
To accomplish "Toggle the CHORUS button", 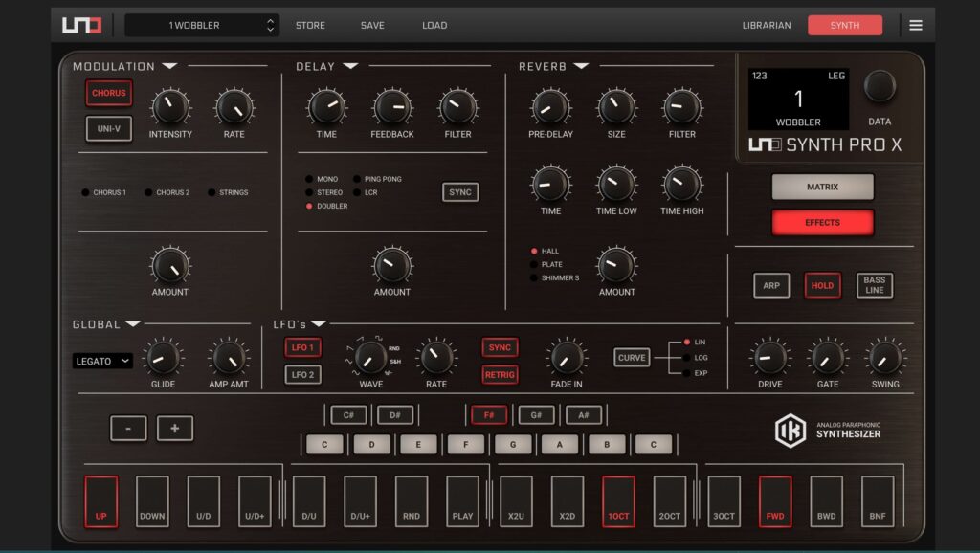I will pyautogui.click(x=109, y=93).
